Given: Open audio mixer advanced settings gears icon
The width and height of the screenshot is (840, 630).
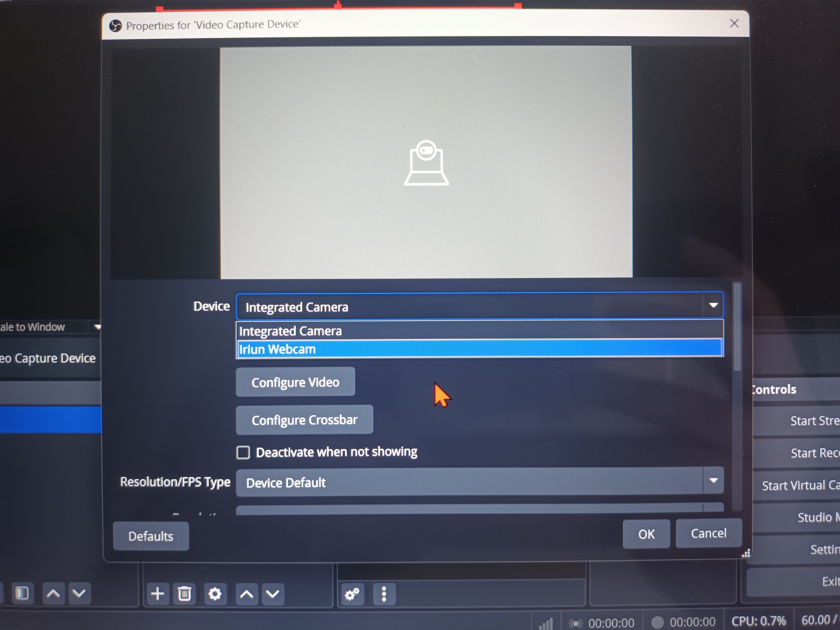Looking at the screenshot, I should click(x=352, y=594).
